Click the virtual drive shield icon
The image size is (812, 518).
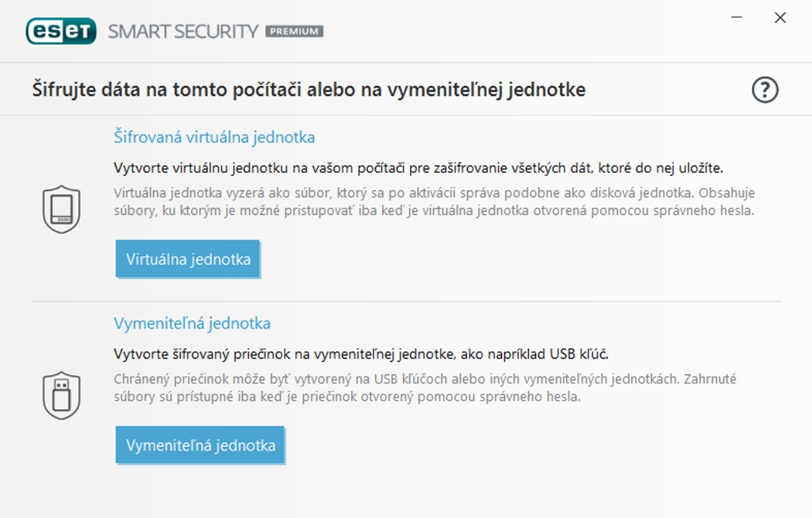pyautogui.click(x=61, y=209)
